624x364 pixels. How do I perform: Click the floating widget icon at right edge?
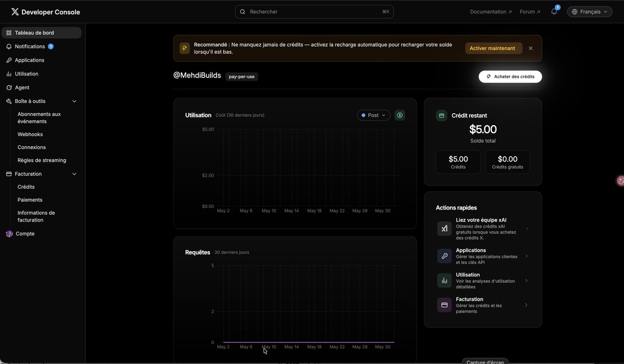coord(620,181)
